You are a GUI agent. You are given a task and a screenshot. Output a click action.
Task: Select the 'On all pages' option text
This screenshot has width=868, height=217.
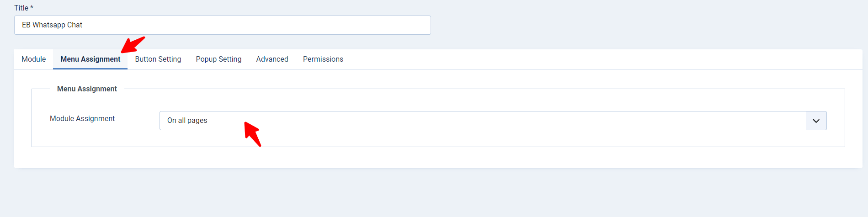(x=187, y=121)
